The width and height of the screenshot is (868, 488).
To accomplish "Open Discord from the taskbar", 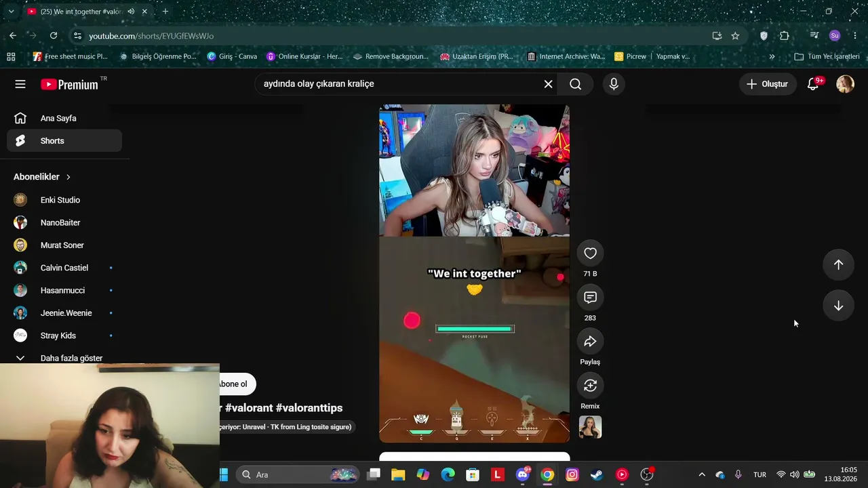I will pos(522,474).
